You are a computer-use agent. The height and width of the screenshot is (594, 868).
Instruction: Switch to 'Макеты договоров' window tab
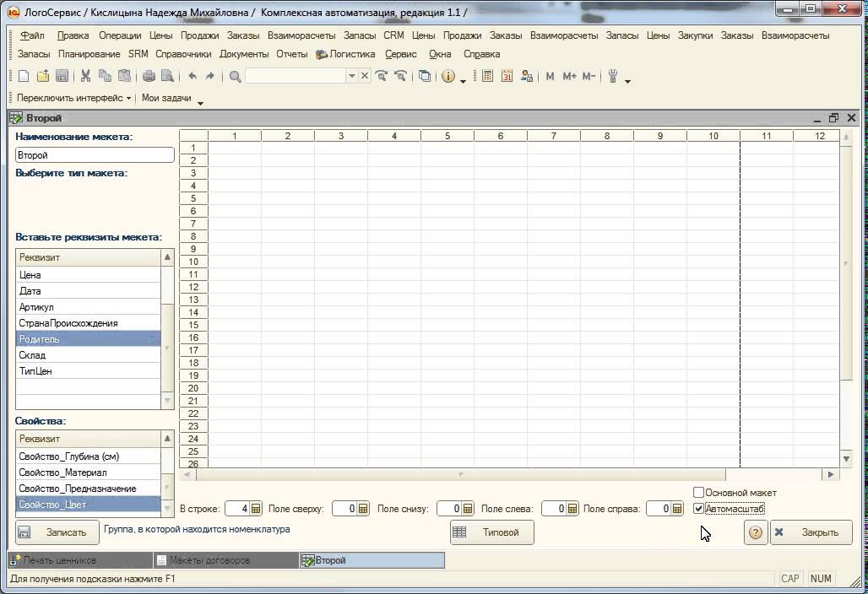tap(226, 560)
